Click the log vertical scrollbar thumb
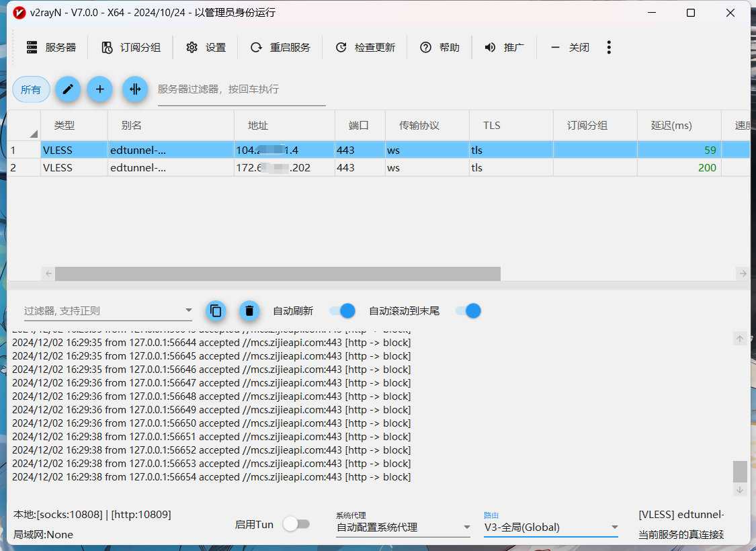The image size is (756, 551). tap(740, 472)
